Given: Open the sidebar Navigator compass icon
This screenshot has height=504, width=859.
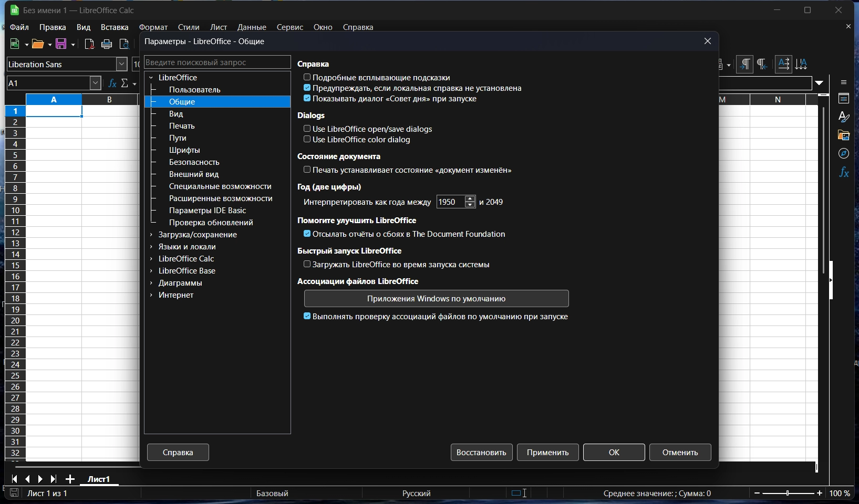Looking at the screenshot, I should [844, 154].
